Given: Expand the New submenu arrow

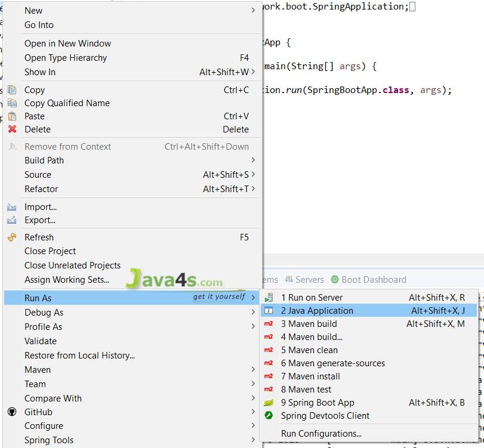Looking at the screenshot, I should click(253, 10).
